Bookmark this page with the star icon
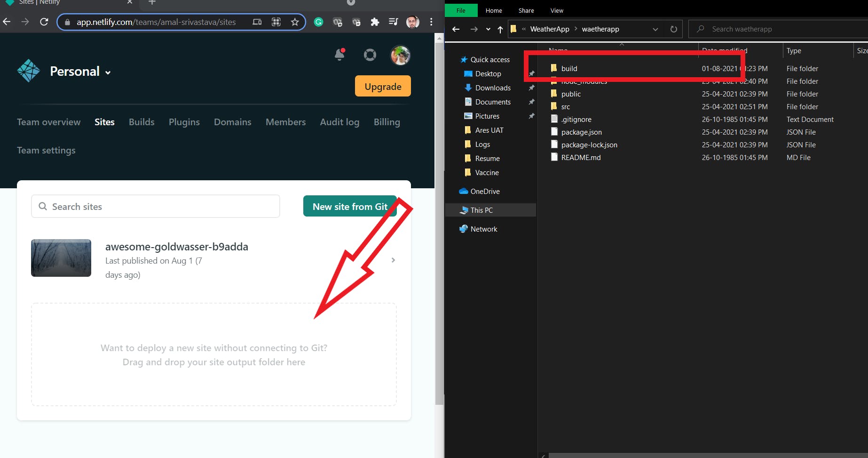Viewport: 868px width, 458px height. 295,22
